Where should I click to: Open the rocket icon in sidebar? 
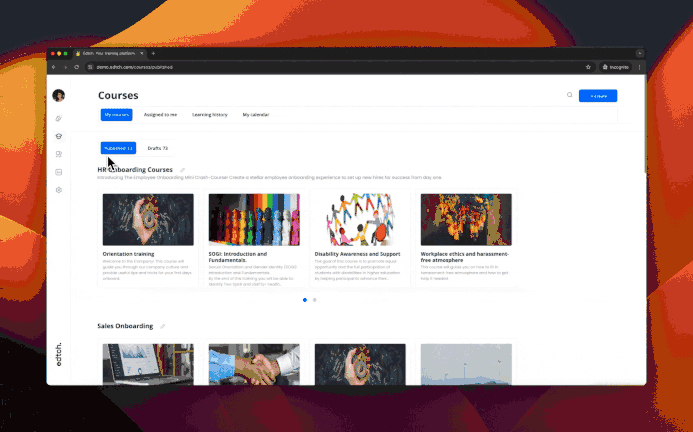coord(58,119)
